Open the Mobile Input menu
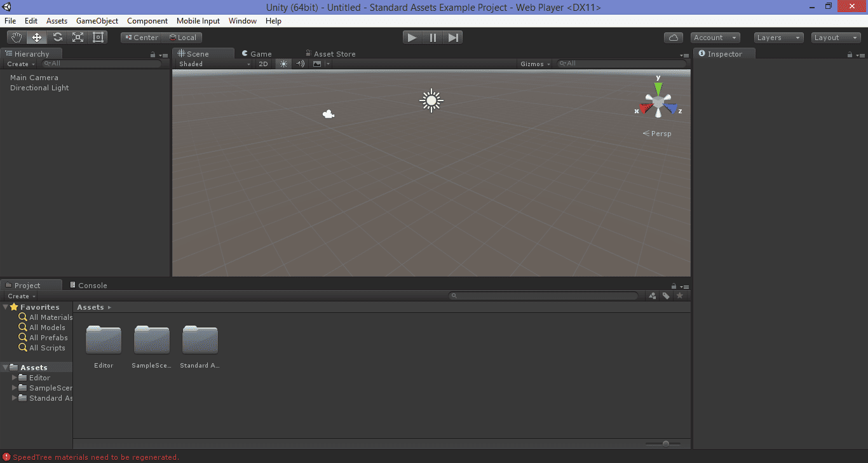Image resolution: width=868 pixels, height=463 pixels. [x=198, y=21]
